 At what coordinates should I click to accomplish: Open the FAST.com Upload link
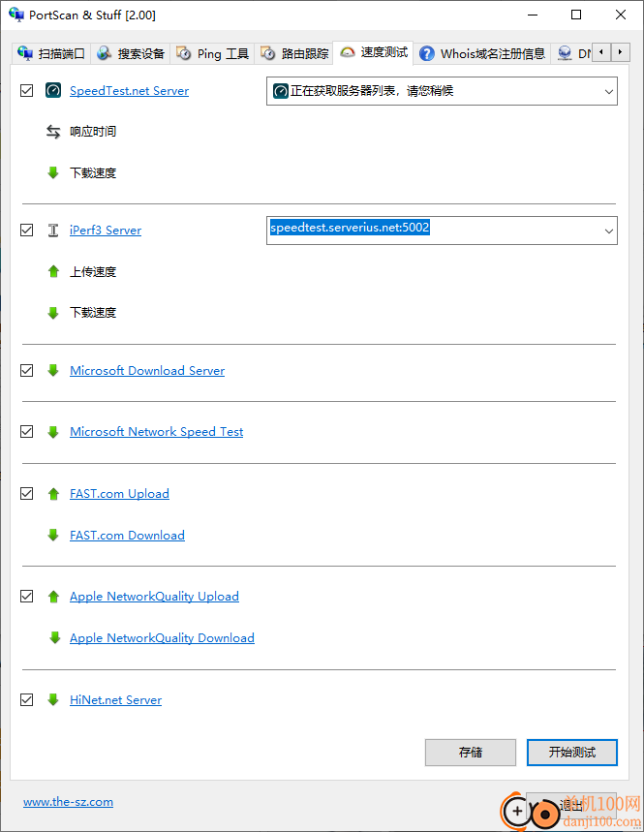pyautogui.click(x=119, y=494)
